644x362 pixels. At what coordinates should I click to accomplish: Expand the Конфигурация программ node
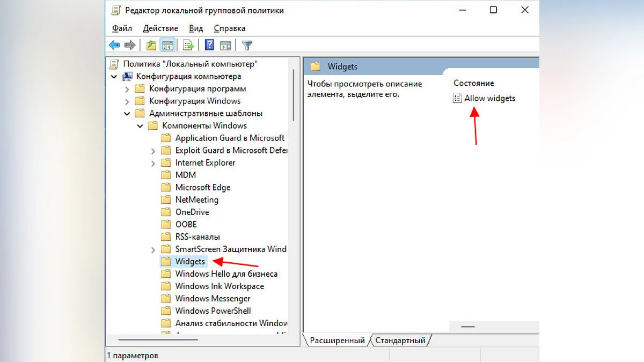127,89
